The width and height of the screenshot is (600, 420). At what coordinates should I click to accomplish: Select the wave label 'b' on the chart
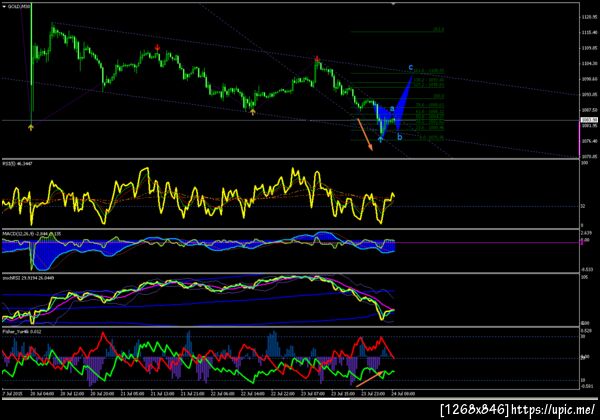[x=399, y=137]
